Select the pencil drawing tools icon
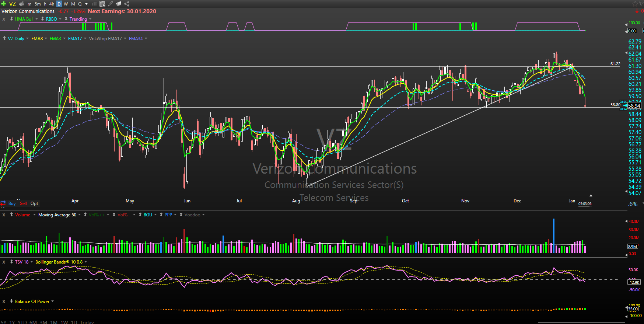This screenshot has width=644, height=324. point(111,4)
